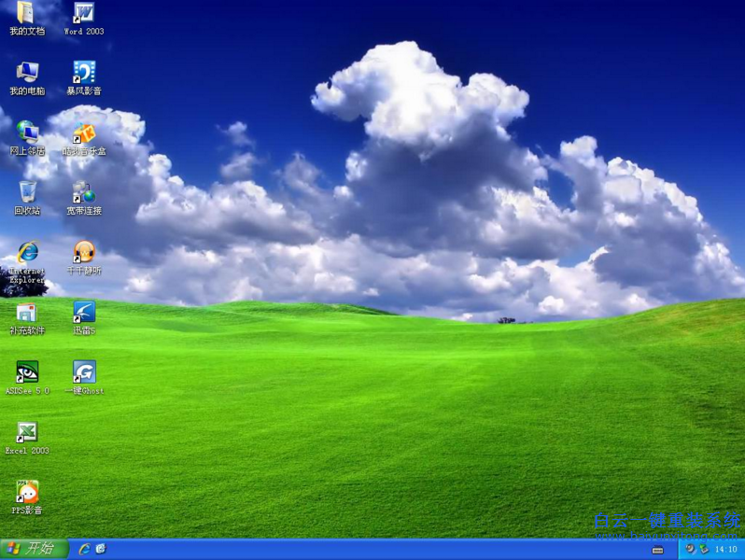Select the 回收站 recycle bin
The image size is (745, 560).
point(27,193)
